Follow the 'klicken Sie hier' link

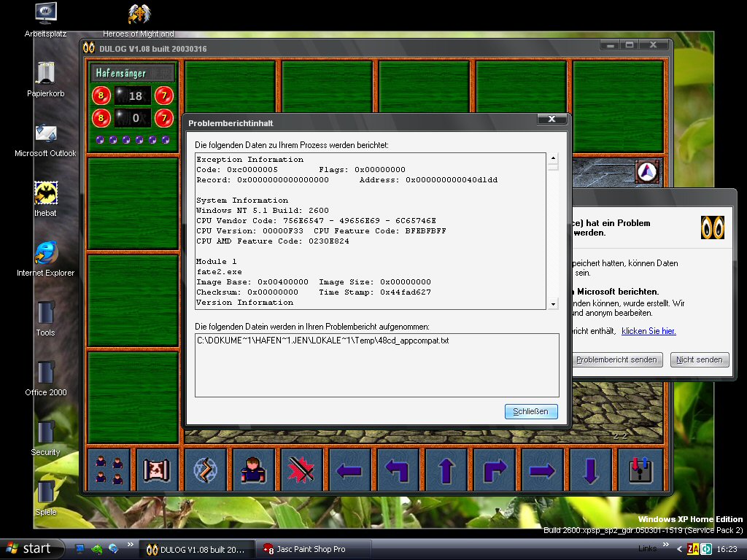coord(649,331)
